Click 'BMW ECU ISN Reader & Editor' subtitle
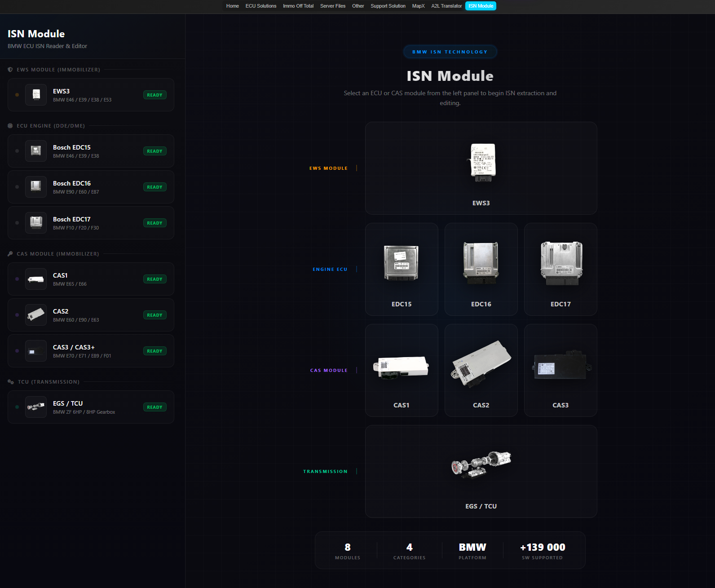 [x=47, y=46]
